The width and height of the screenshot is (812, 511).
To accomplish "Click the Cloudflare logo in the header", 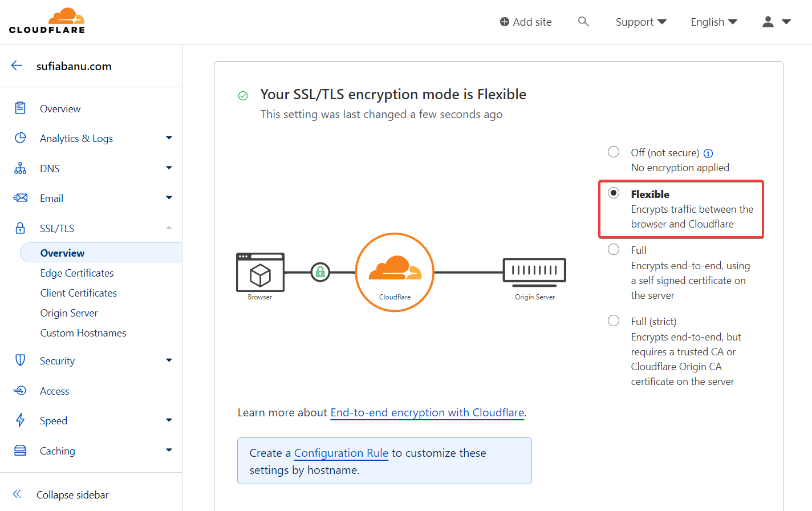I will (x=47, y=21).
